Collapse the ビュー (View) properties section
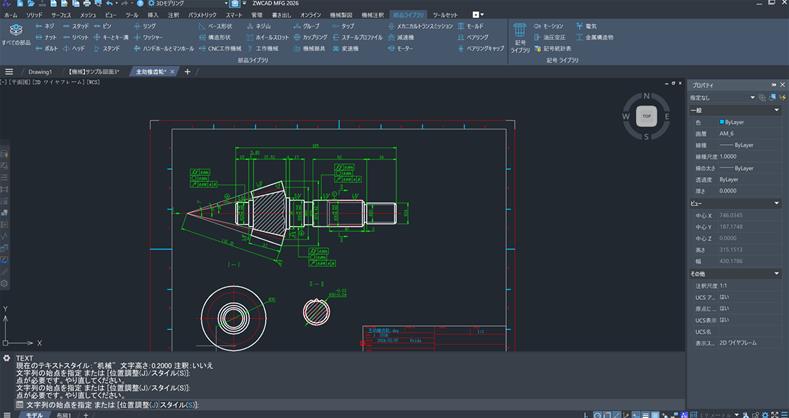 click(x=778, y=202)
